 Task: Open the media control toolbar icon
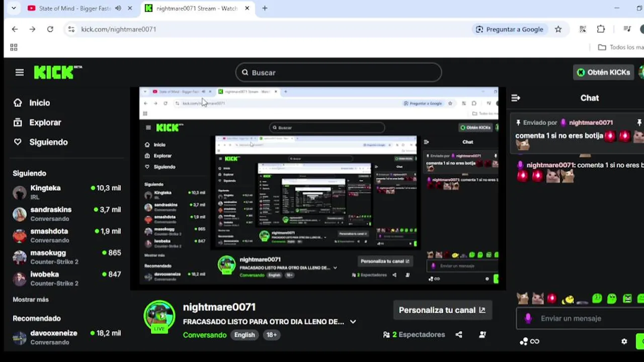click(x=627, y=29)
